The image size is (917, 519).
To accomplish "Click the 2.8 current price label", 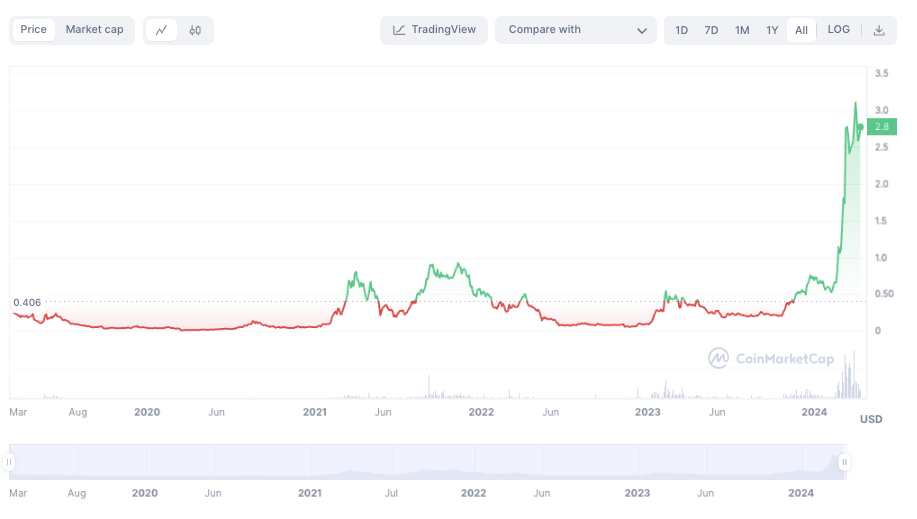I will [882, 126].
